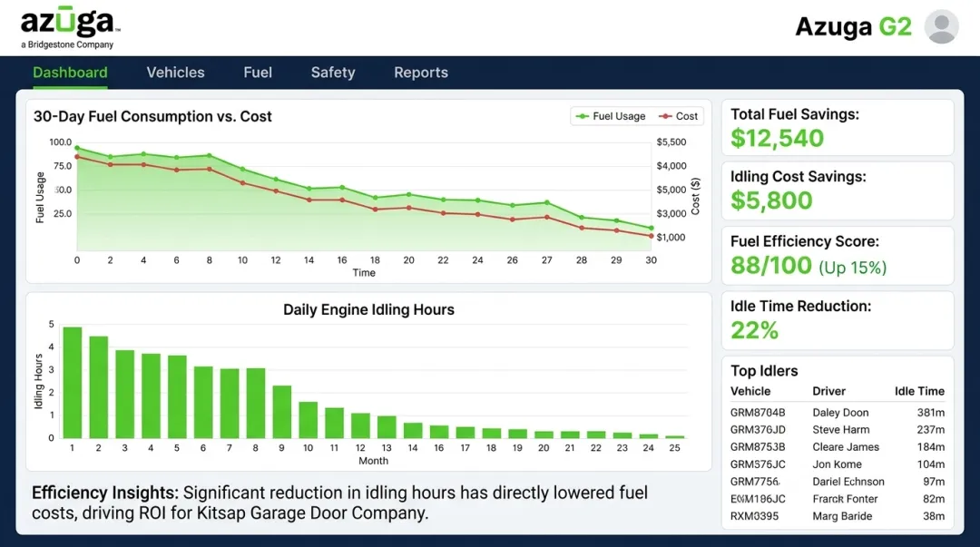Open the Vehicles tab
Screen dimensions: 980x547
tap(176, 73)
